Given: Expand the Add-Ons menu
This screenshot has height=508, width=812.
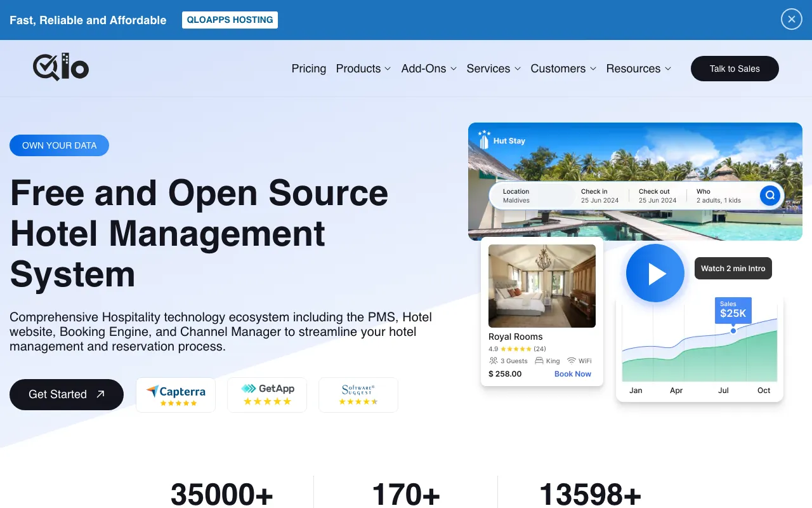Looking at the screenshot, I should coord(429,69).
